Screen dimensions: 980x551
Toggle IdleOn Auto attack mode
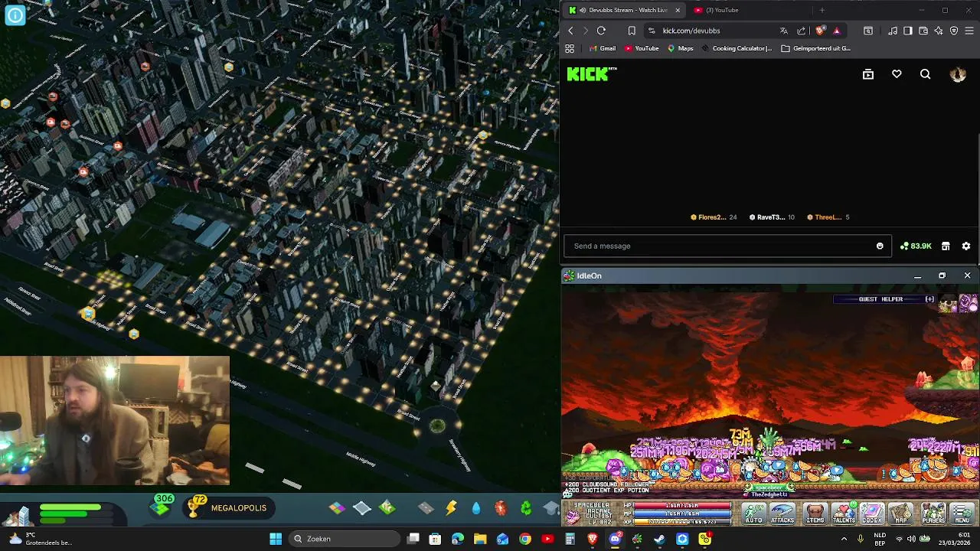[754, 514]
